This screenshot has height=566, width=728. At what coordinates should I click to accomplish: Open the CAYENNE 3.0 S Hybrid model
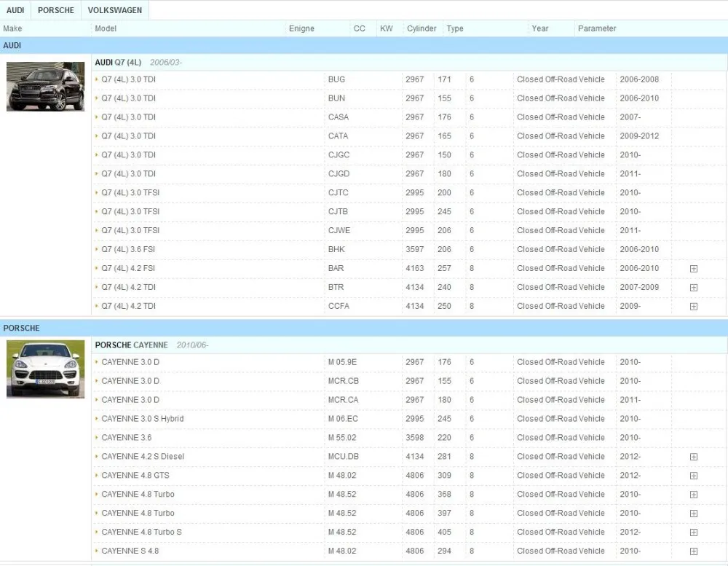pyautogui.click(x=143, y=419)
